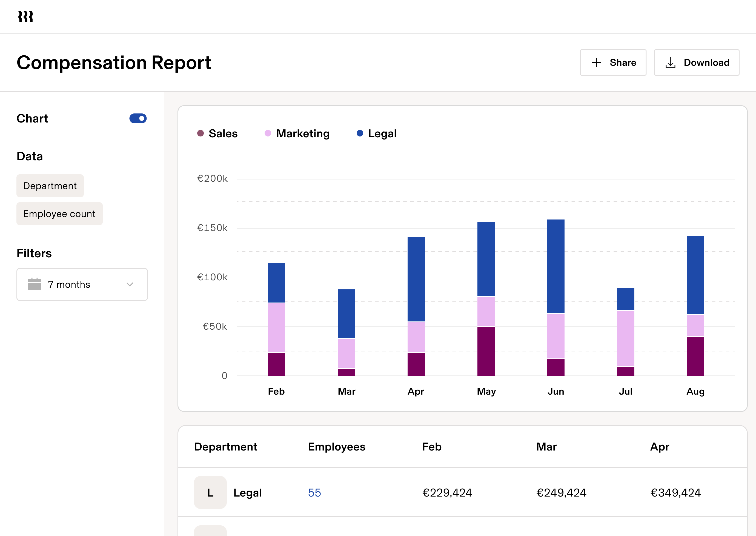Click the Share button
This screenshot has height=536, width=756.
(x=613, y=62)
